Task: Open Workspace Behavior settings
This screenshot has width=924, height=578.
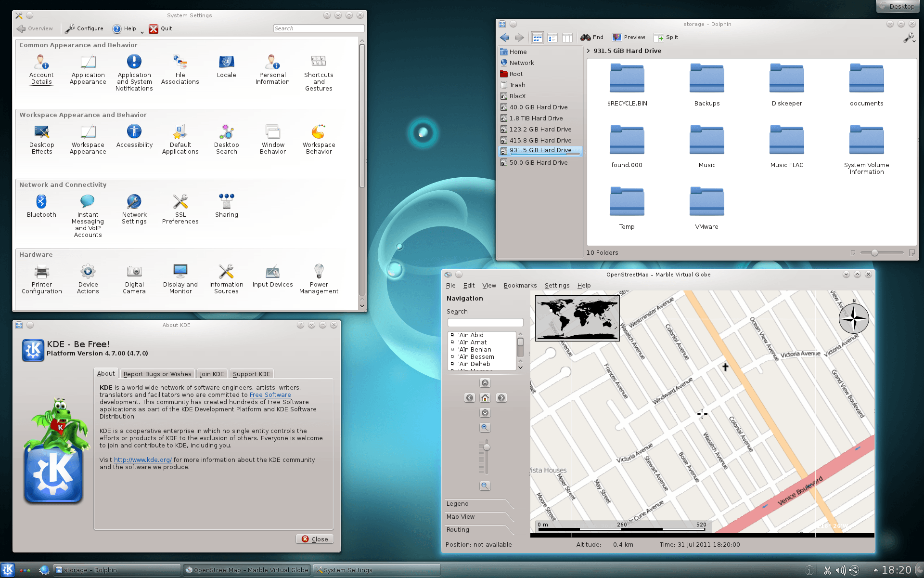Action: tap(319, 139)
